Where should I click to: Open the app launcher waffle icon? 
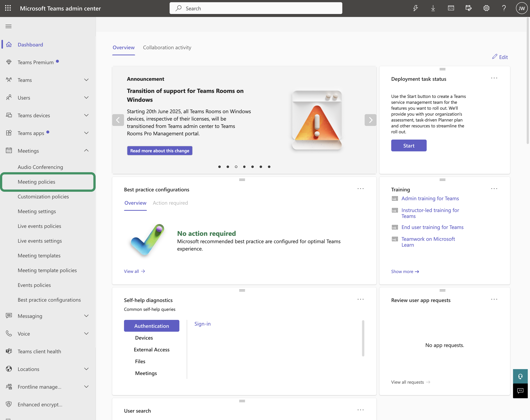8,8
